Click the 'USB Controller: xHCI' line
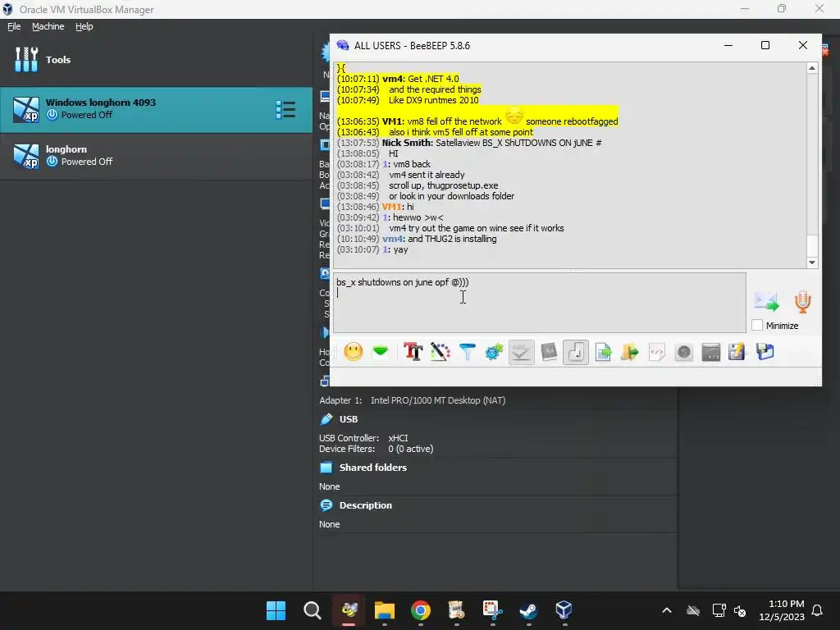Screen dimensions: 840x630 (x=363, y=438)
